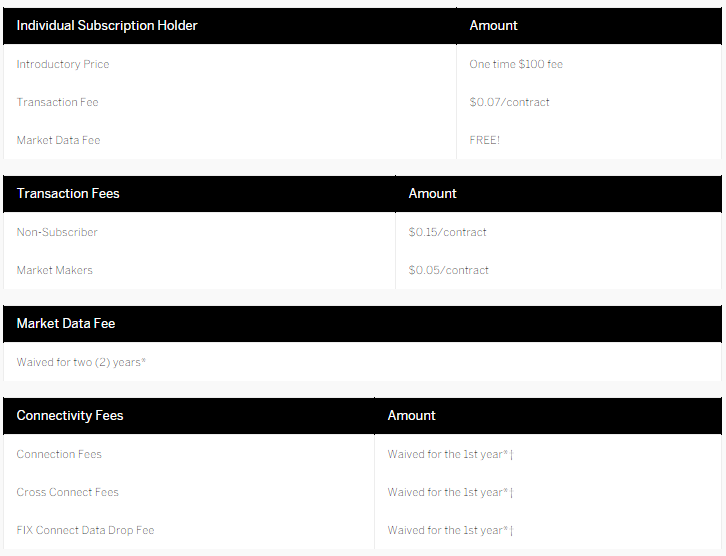Select the "Non-Subscriber" row label
This screenshot has height=556, width=726.
tap(57, 232)
